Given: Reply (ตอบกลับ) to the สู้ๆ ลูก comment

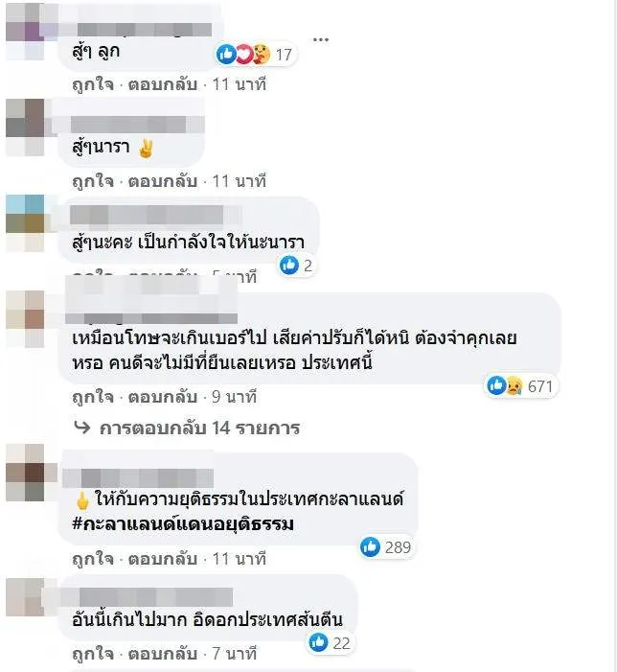Looking at the screenshot, I should coord(163,84).
